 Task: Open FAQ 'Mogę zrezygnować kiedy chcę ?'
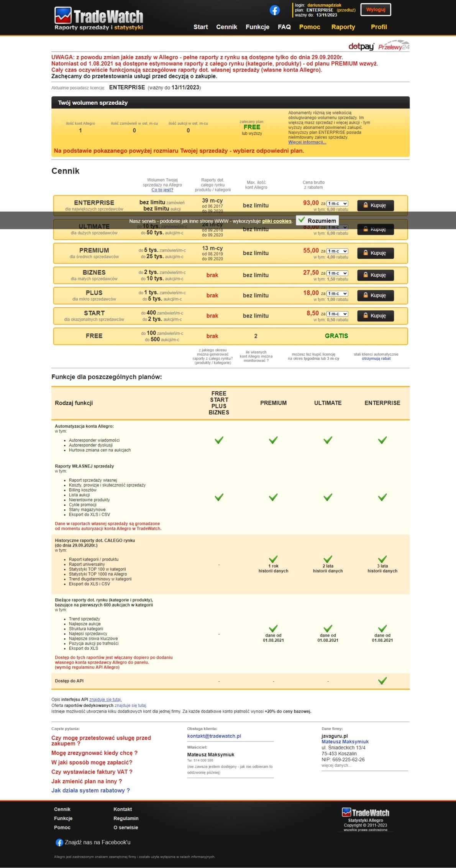pyautogui.click(x=94, y=753)
